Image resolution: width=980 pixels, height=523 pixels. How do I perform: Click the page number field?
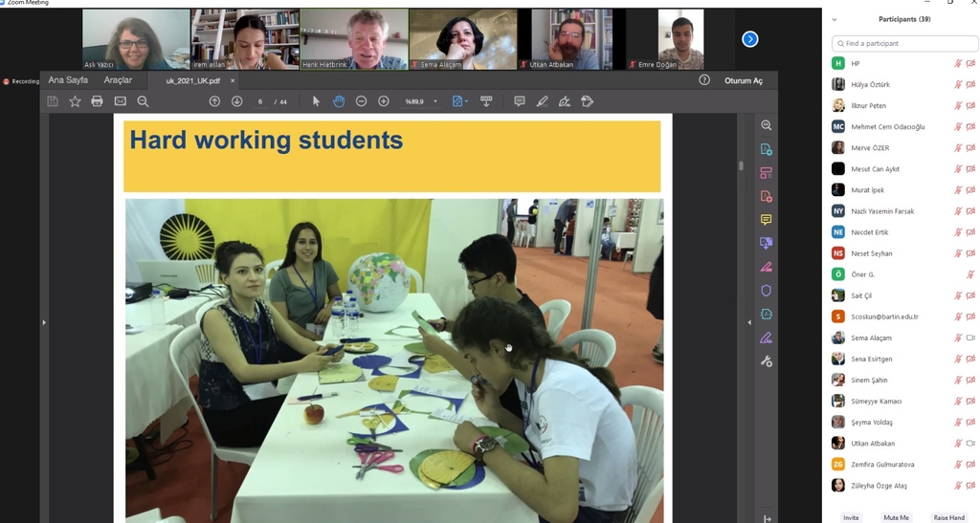point(260,101)
